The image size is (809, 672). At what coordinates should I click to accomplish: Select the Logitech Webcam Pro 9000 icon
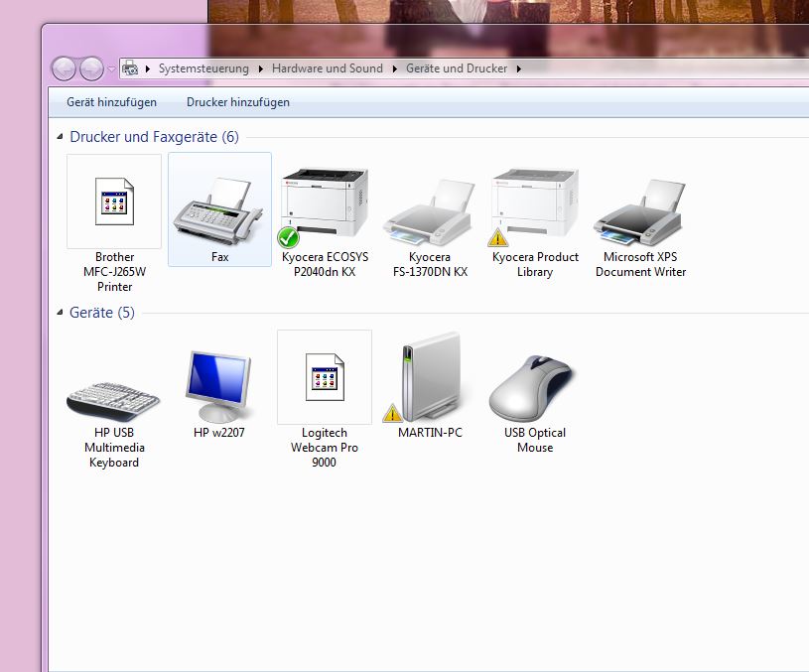pos(324,377)
